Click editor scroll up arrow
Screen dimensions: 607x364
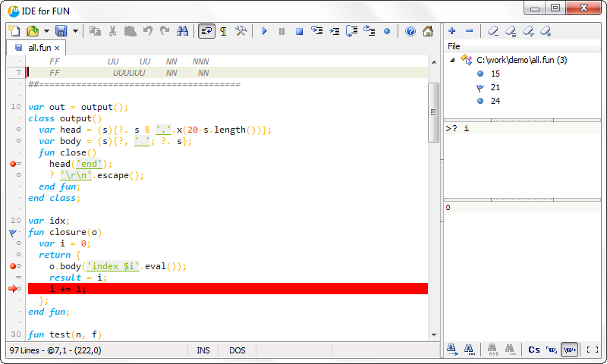click(x=434, y=62)
